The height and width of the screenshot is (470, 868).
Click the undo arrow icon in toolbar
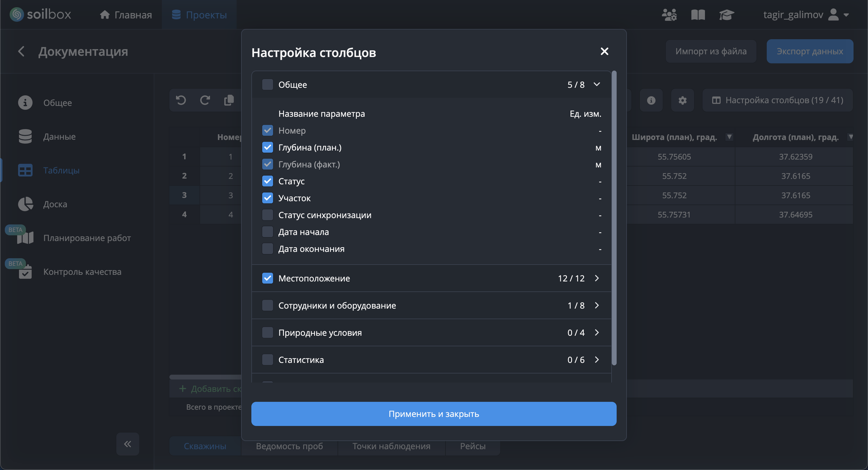[x=181, y=100]
